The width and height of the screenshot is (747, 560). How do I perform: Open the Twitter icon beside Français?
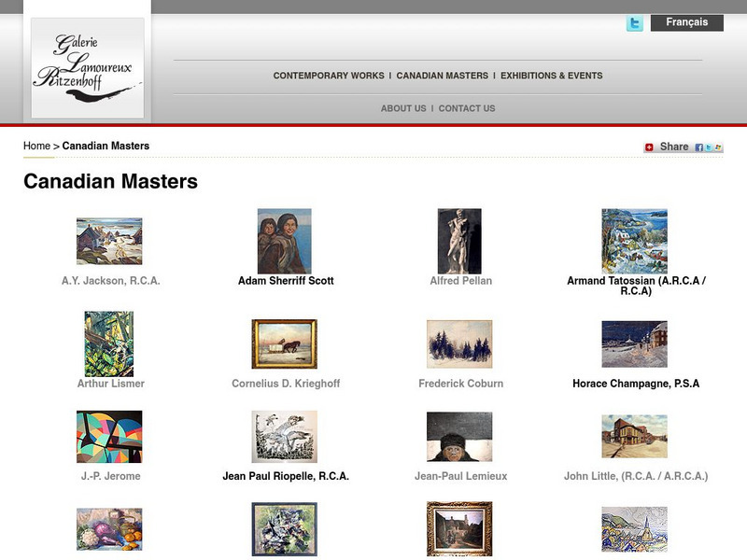635,22
